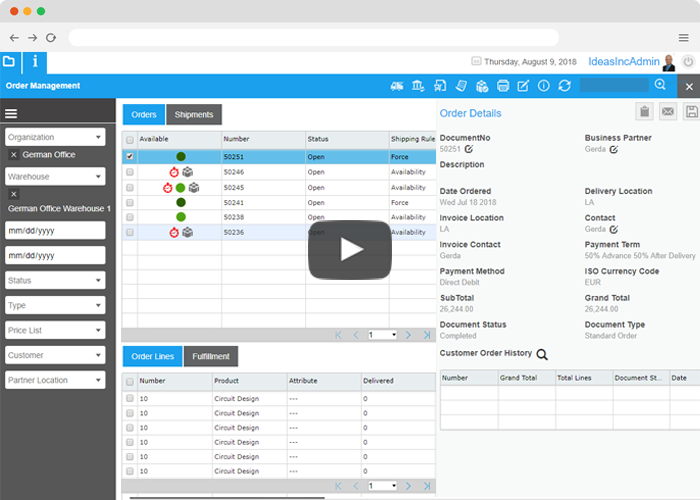This screenshot has height=500, width=700.
Task: Remove the German Office organization filter
Action: 14,154
